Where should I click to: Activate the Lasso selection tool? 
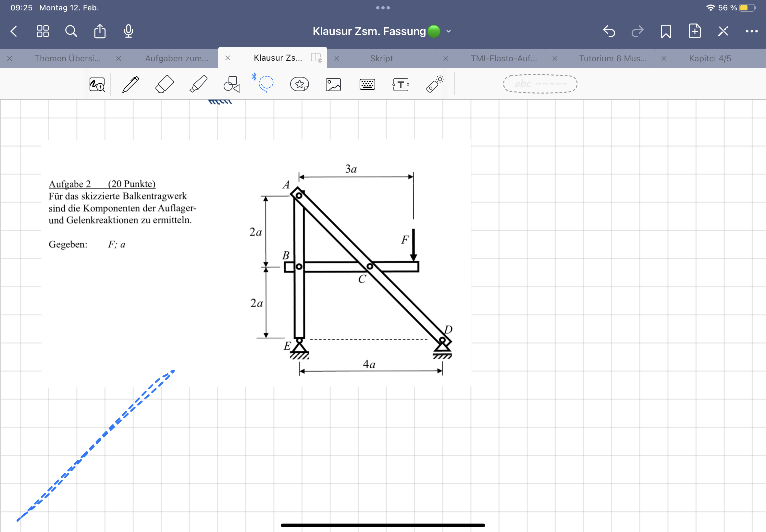[x=266, y=83]
